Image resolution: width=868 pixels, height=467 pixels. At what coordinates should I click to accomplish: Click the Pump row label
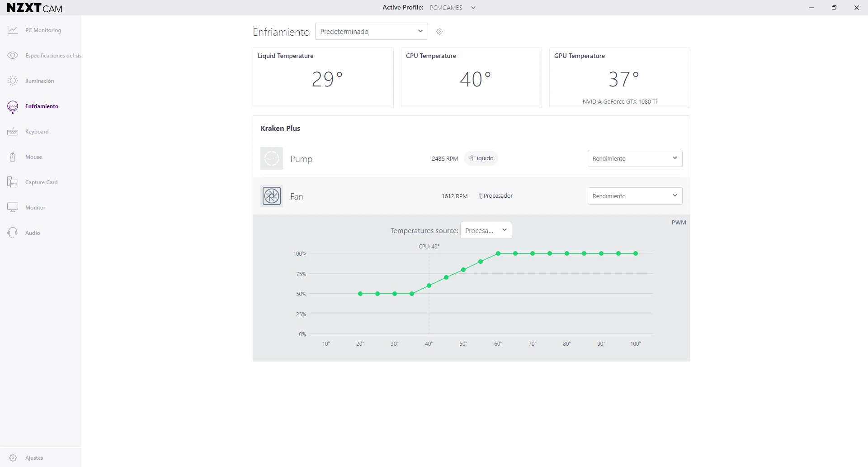click(x=301, y=159)
